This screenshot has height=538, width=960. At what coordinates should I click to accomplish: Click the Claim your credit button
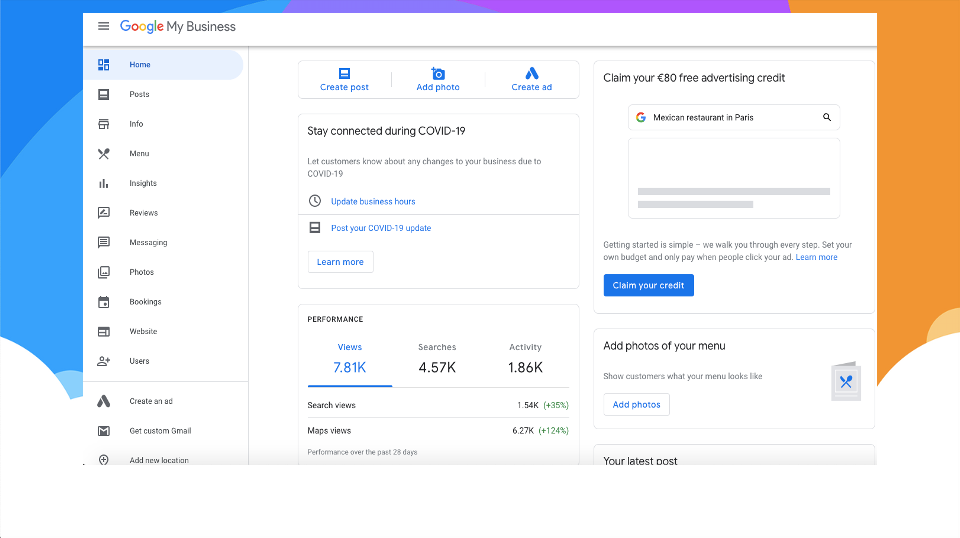648,285
